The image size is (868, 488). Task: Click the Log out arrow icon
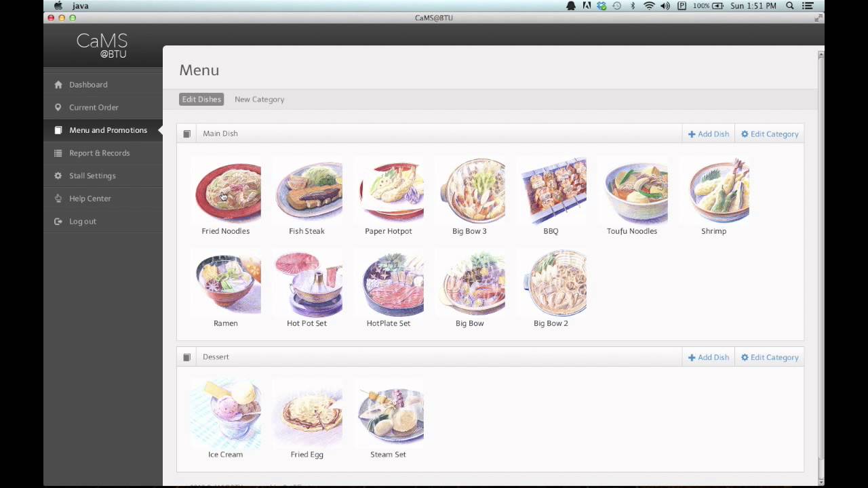pos(58,222)
